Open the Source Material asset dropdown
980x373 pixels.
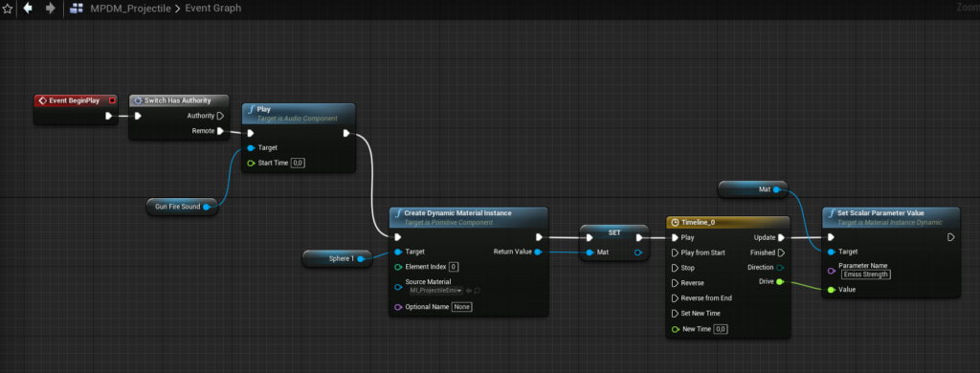435,291
